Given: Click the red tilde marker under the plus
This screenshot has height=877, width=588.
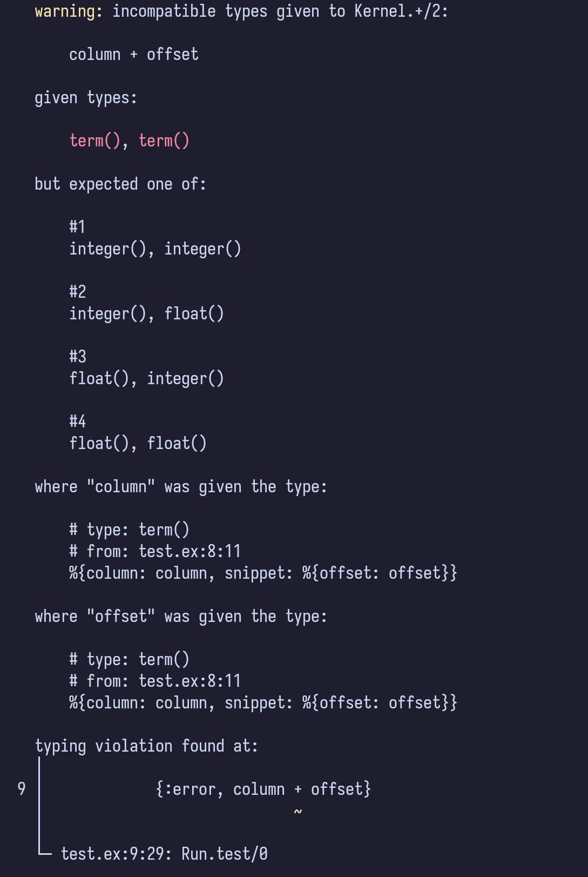Looking at the screenshot, I should (298, 812).
